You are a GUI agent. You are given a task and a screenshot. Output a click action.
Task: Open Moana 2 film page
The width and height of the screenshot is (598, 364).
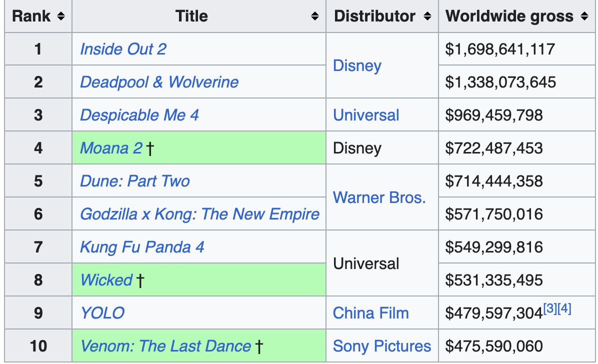point(111,148)
